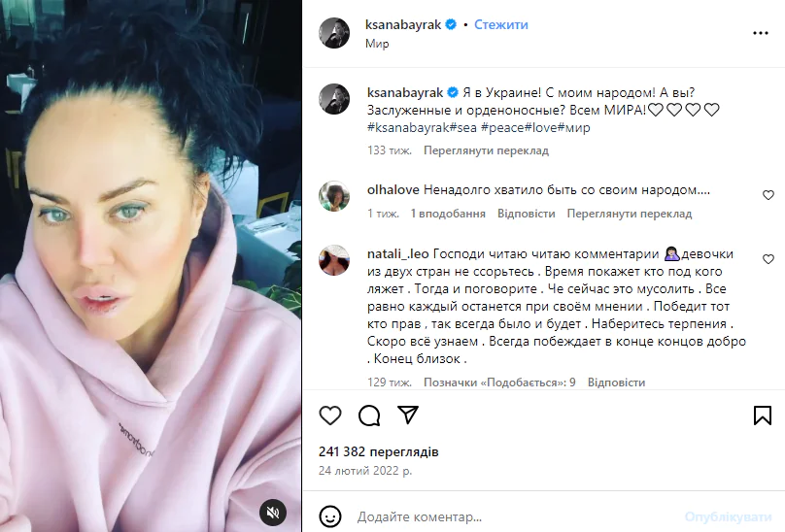This screenshot has height=532, width=785.
Task: Open the #peace hashtag
Action: coord(502,127)
